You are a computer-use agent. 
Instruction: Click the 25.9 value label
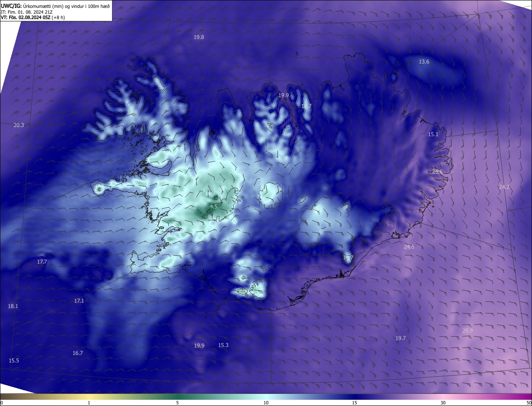pyautogui.click(x=468, y=330)
